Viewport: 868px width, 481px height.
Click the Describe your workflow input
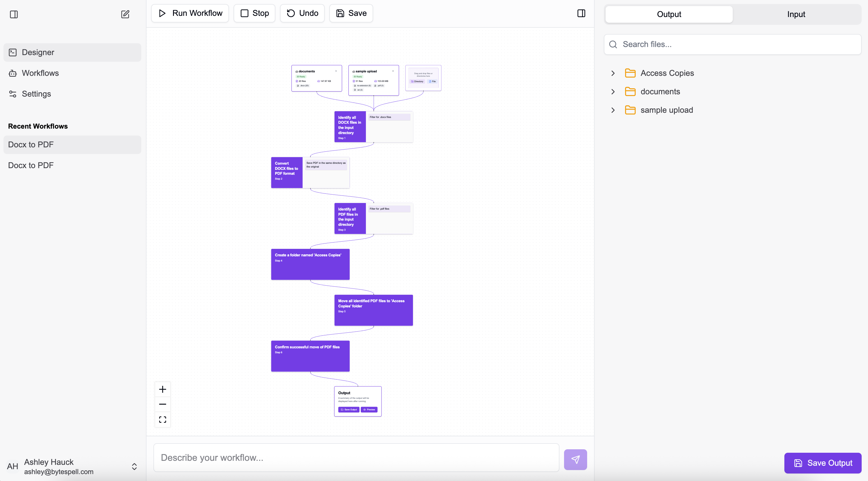pos(356,457)
